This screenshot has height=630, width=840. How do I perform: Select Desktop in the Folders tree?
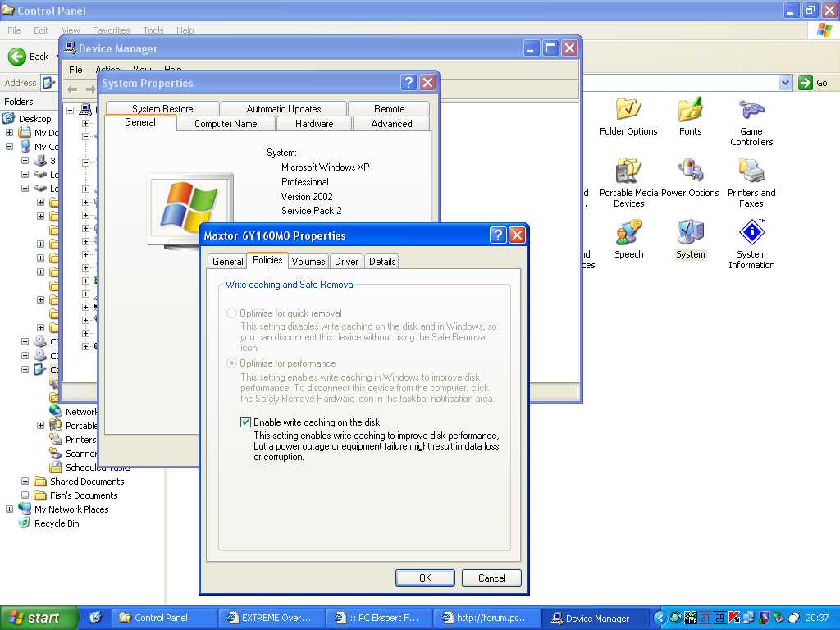point(34,119)
